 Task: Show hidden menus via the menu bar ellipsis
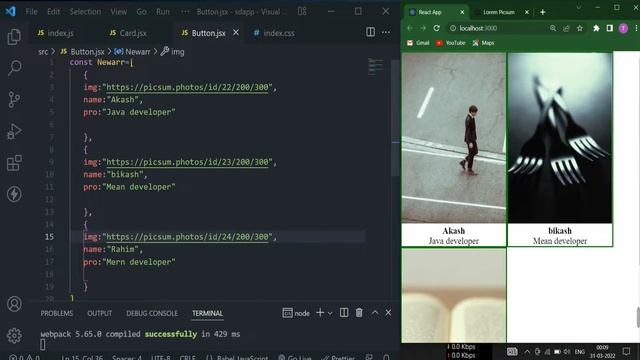pyautogui.click(x=185, y=12)
